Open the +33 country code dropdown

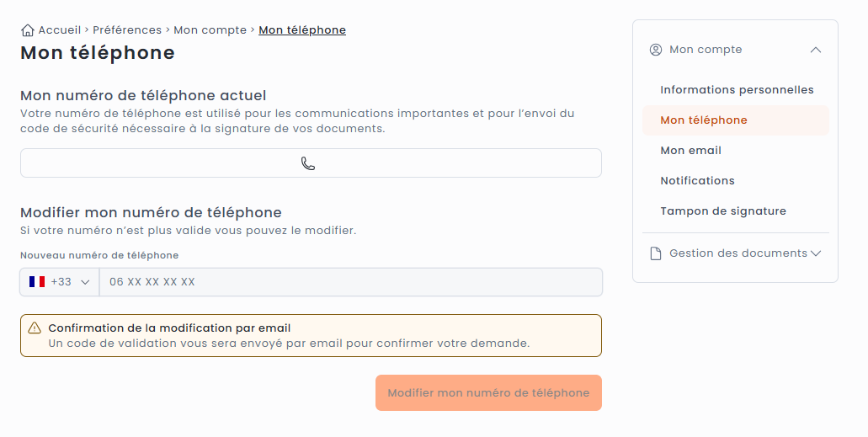pyautogui.click(x=60, y=282)
